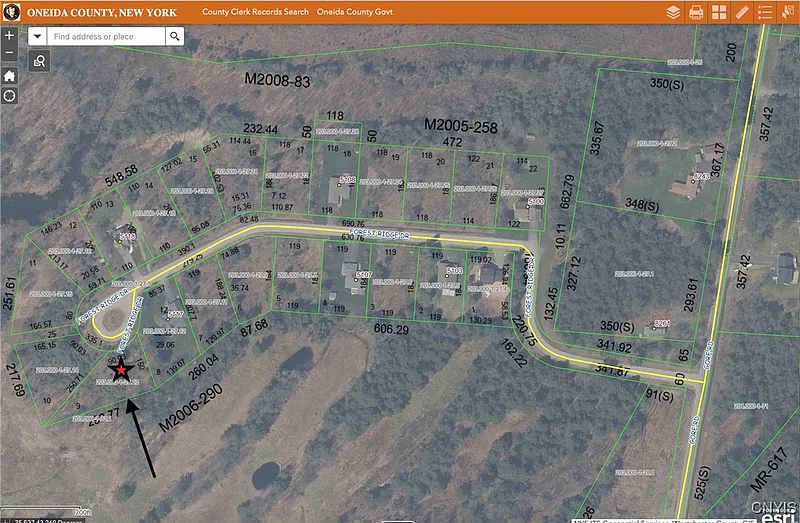Find my location on the map
Screen dimensions: 800x523
click(9, 96)
